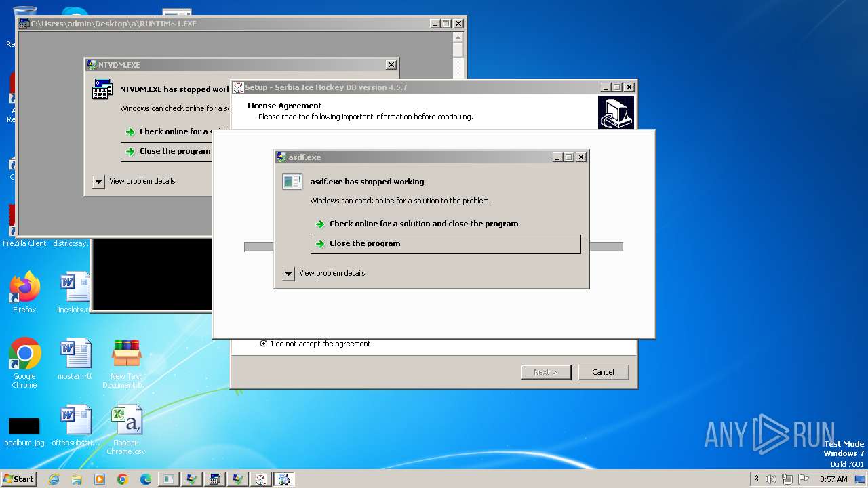Switch to the Setup installer taskbar button
The width and height of the screenshot is (868, 488).
(x=260, y=479)
